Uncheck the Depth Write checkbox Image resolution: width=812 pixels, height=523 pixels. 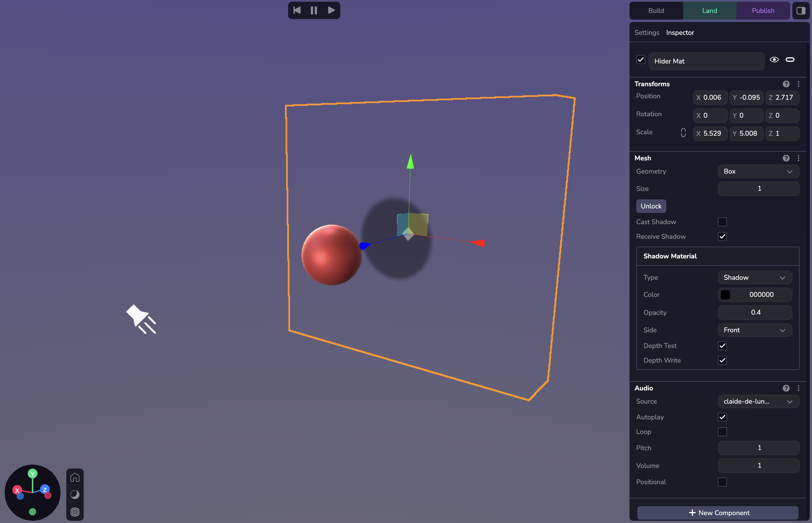(x=722, y=360)
